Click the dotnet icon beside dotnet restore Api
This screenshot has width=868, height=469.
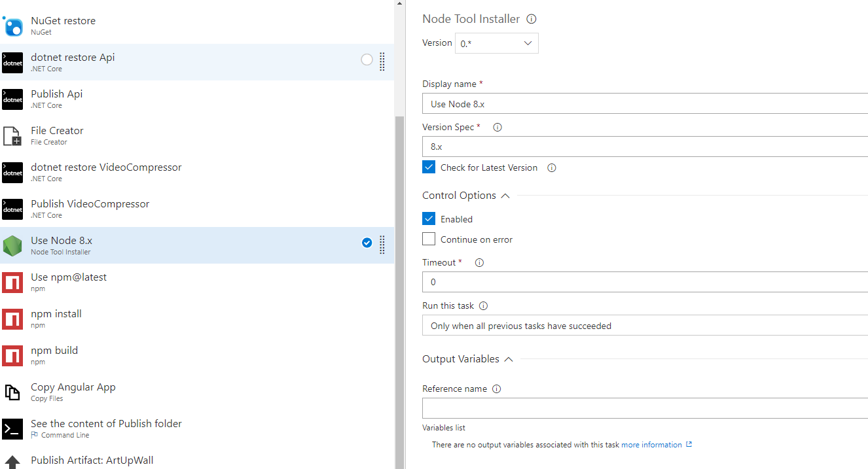tap(12, 63)
